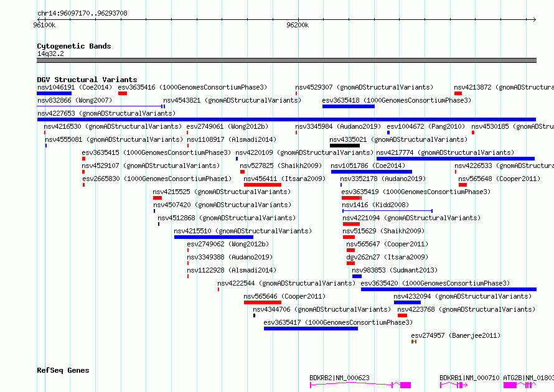Open esv2665830 Phase1 variant label
554x392 pixels.
[157, 179]
